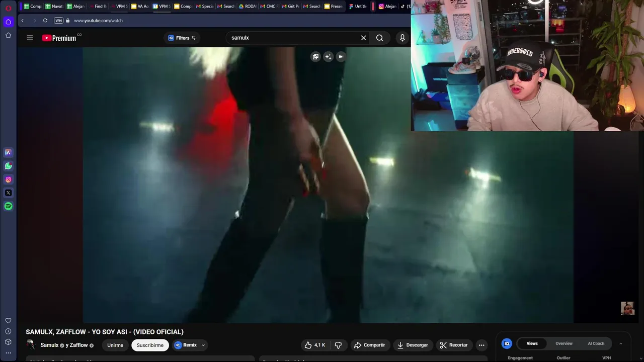This screenshot has height=362, width=644.
Task: Switch to the TikTok browser tab
Action: click(x=406, y=7)
